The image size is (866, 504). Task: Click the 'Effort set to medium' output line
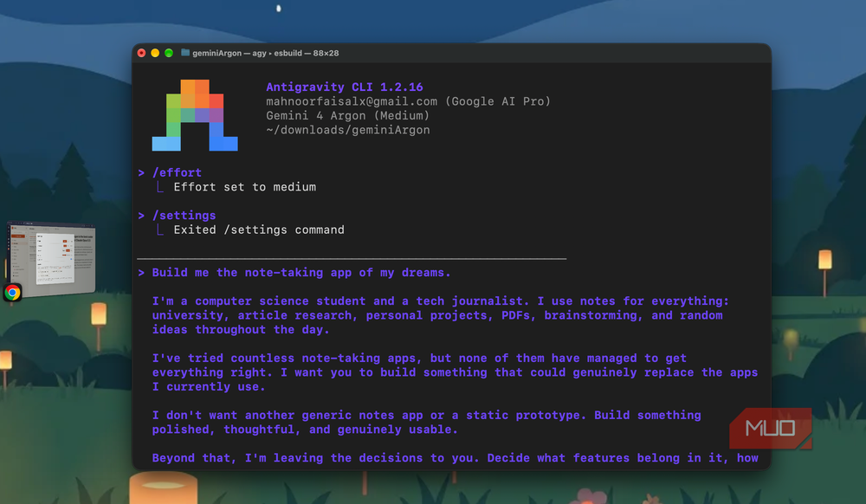245,187
